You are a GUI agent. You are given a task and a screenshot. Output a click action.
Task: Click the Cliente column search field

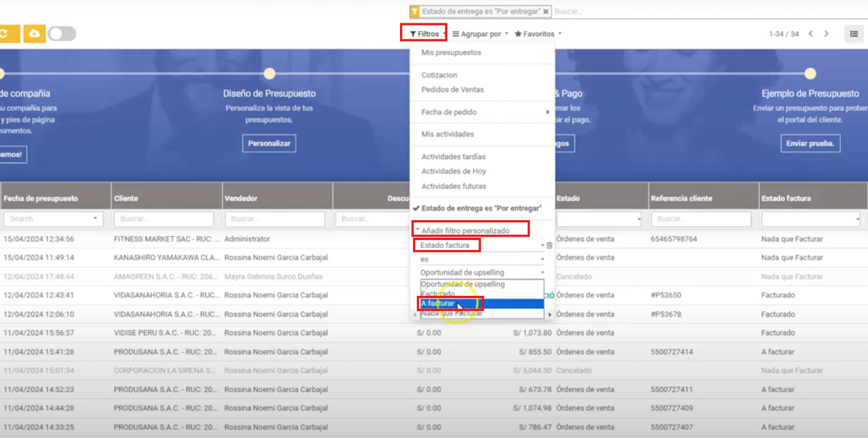(163, 219)
